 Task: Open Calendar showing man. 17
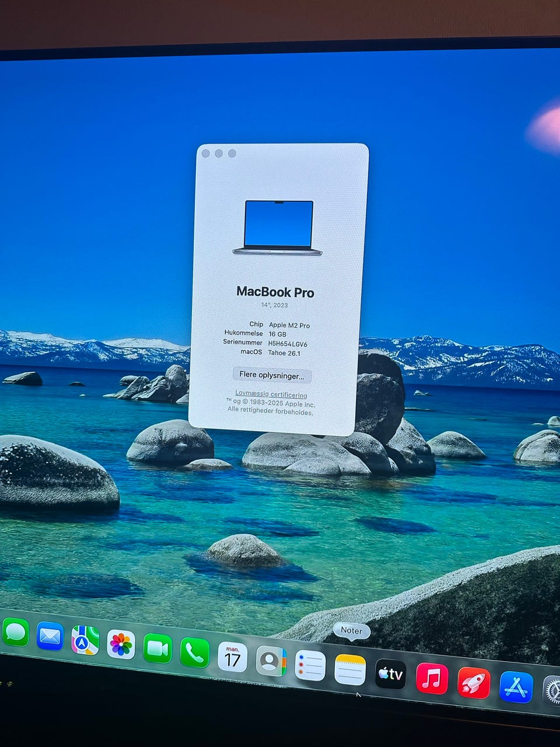click(232, 657)
